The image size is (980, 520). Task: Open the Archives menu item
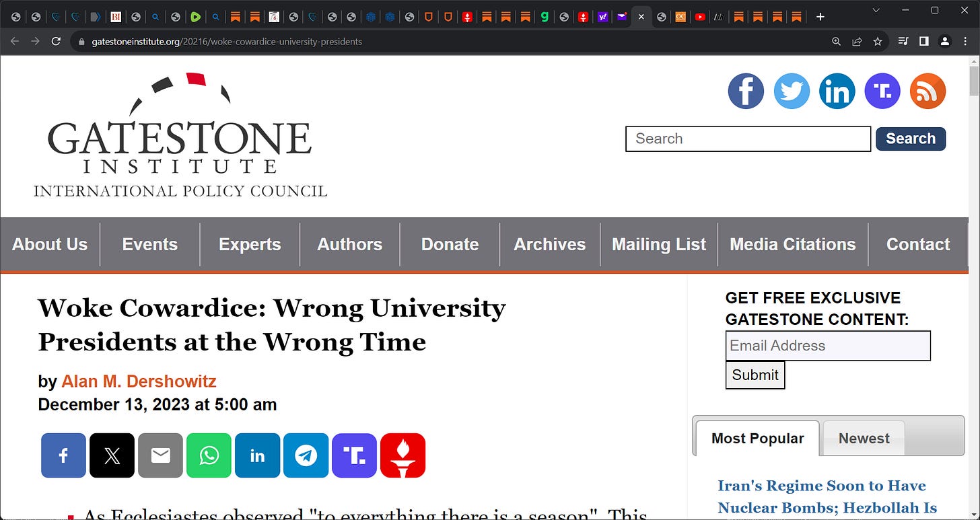[x=550, y=244]
